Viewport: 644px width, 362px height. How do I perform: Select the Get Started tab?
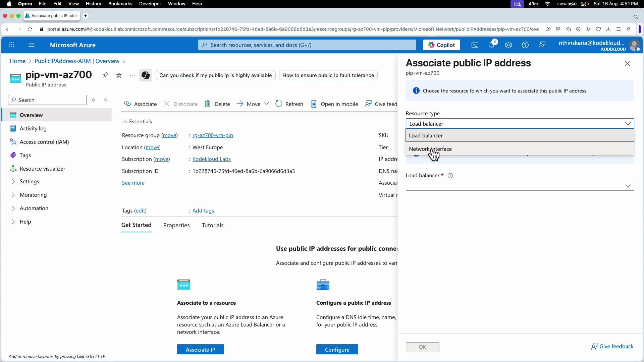click(x=136, y=225)
